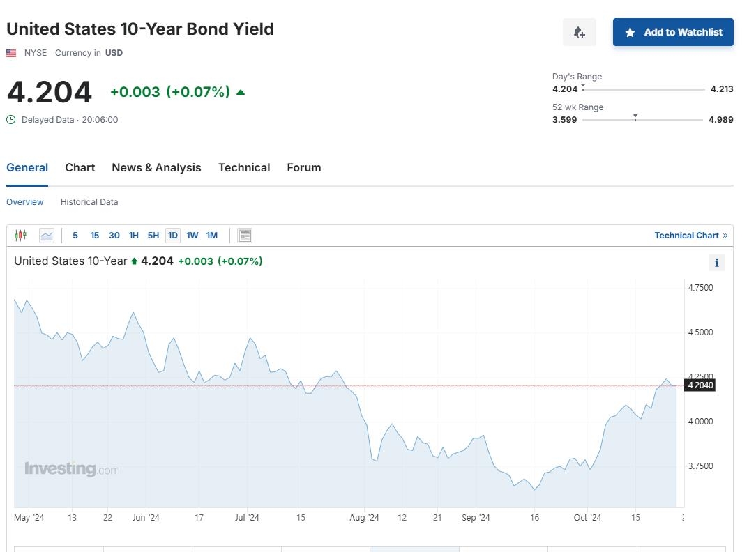Open the news overlay icon in chart toolbar

click(x=245, y=236)
